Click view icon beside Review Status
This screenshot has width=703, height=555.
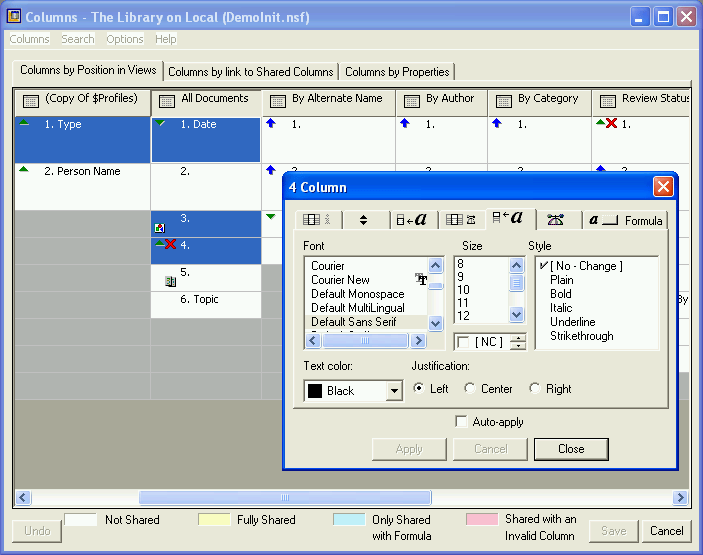(608, 101)
